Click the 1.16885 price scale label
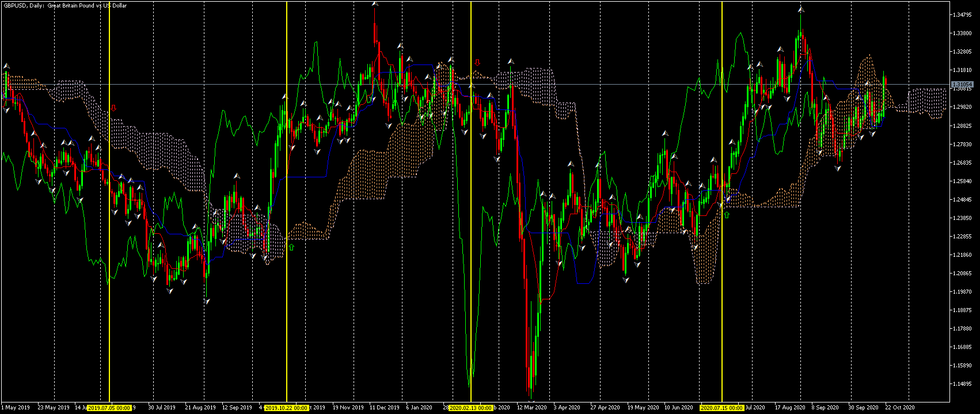 coord(962,347)
